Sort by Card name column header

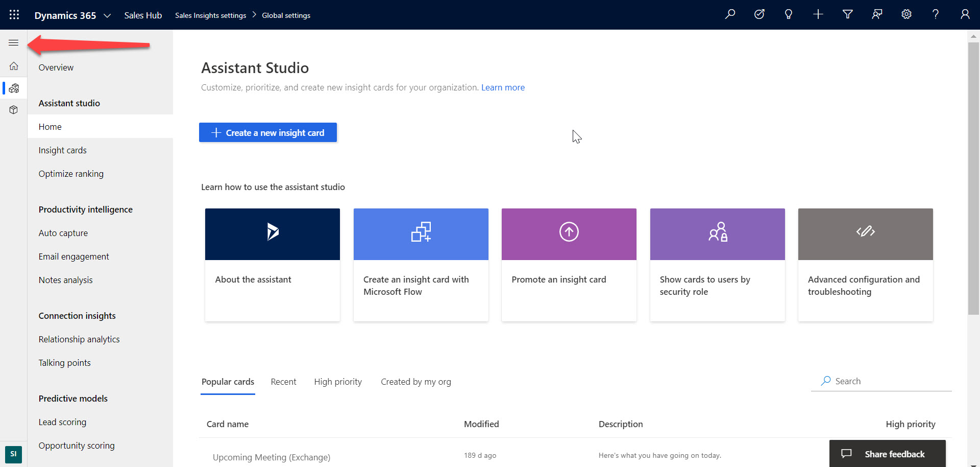coord(228,424)
